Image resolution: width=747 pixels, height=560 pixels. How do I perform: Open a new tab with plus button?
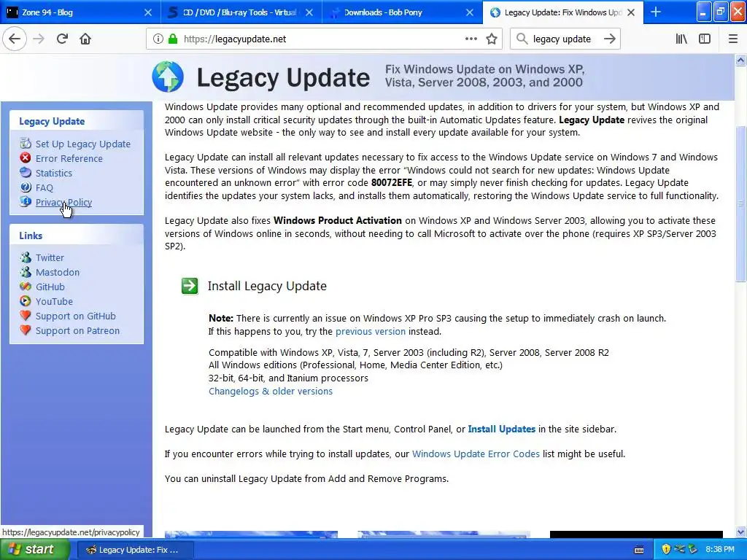(x=656, y=12)
